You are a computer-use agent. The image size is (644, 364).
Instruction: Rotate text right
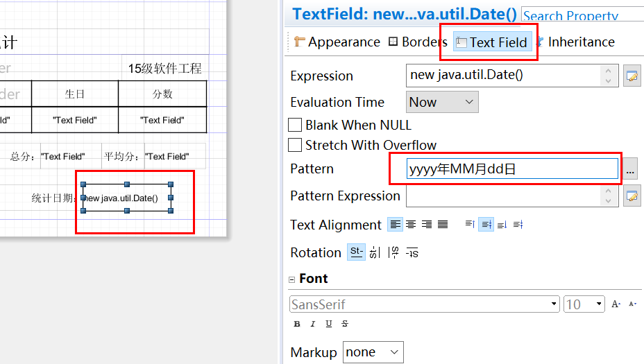pyautogui.click(x=393, y=252)
